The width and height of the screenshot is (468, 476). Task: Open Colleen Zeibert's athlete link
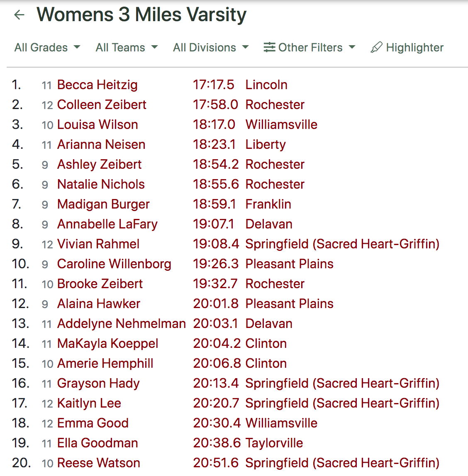click(102, 105)
